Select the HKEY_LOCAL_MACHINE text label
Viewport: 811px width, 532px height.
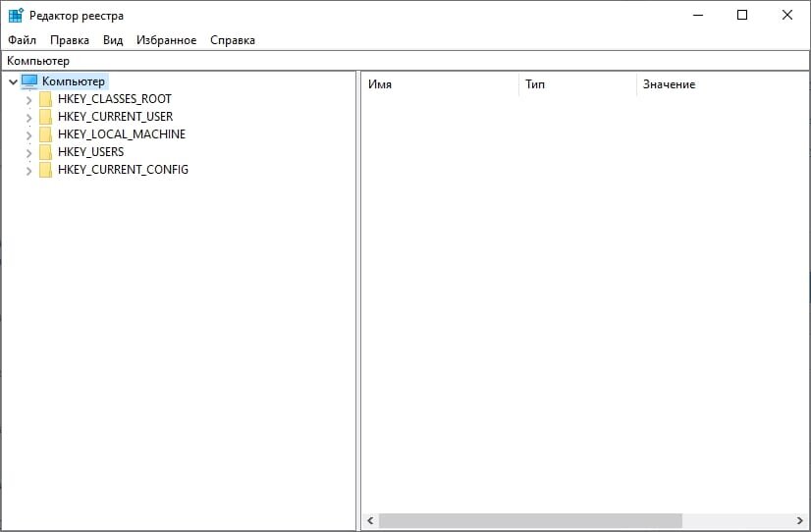[x=122, y=134]
